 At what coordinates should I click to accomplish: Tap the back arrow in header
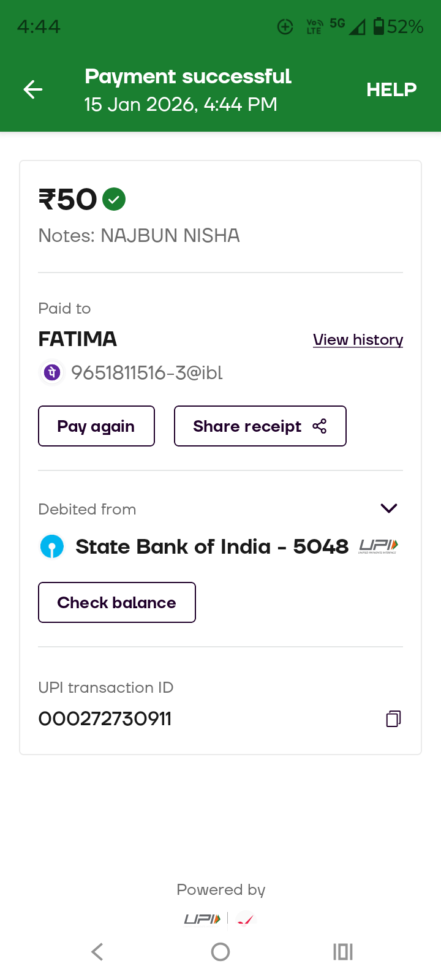pyautogui.click(x=33, y=90)
